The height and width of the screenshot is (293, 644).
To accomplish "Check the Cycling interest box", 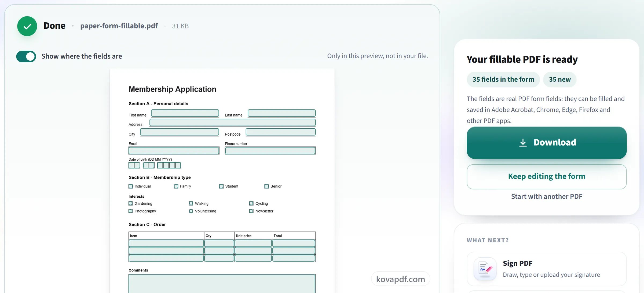I will (251, 203).
